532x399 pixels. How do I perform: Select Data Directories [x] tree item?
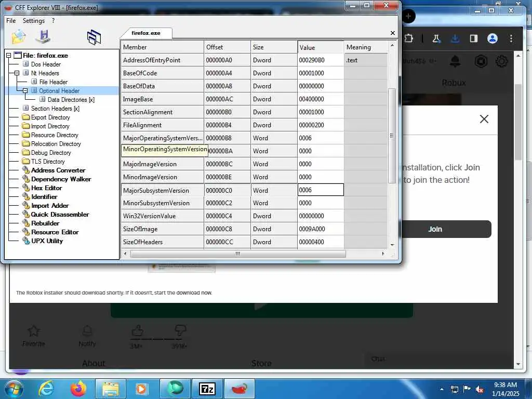71,99
